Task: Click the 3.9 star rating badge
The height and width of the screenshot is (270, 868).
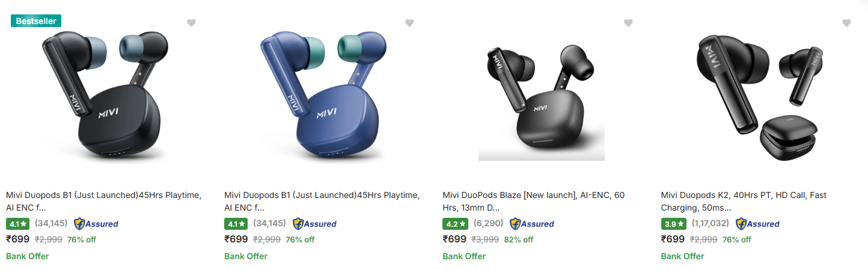Action: (x=673, y=224)
